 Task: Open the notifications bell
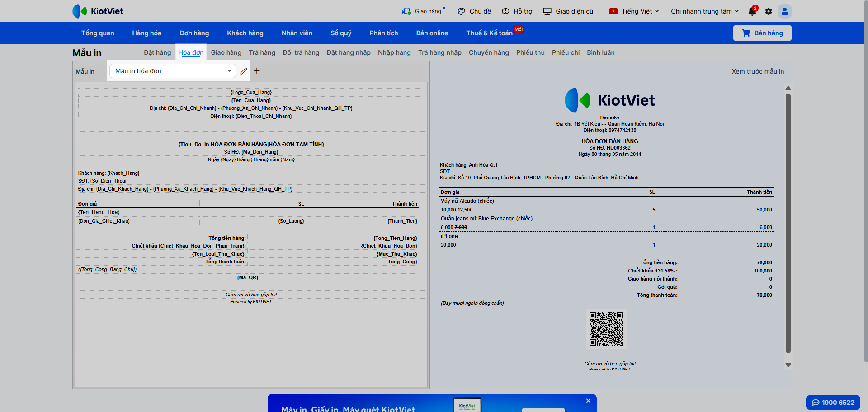click(752, 11)
